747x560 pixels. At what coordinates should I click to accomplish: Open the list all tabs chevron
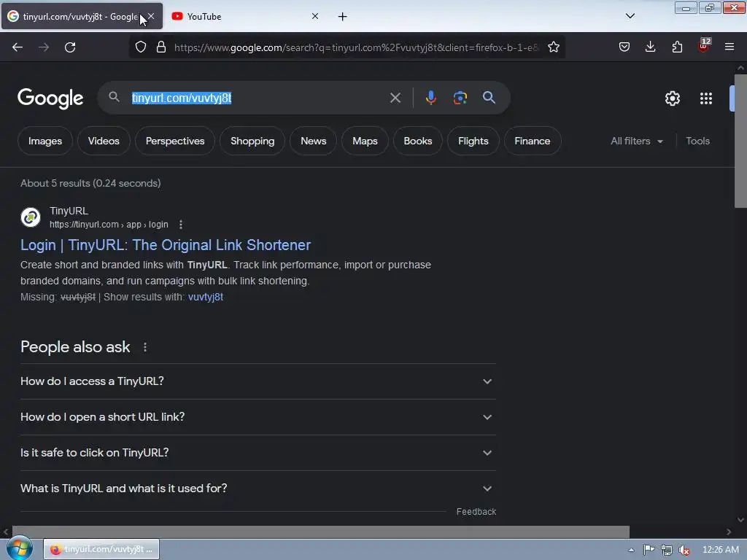630,16
